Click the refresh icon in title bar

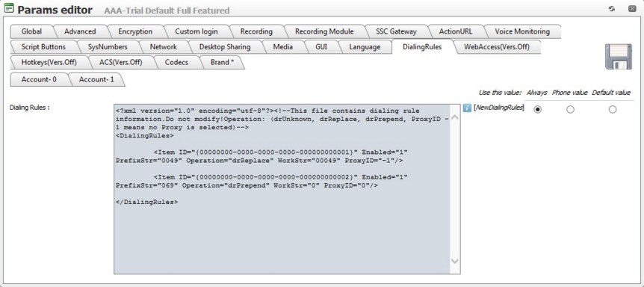[612, 9]
